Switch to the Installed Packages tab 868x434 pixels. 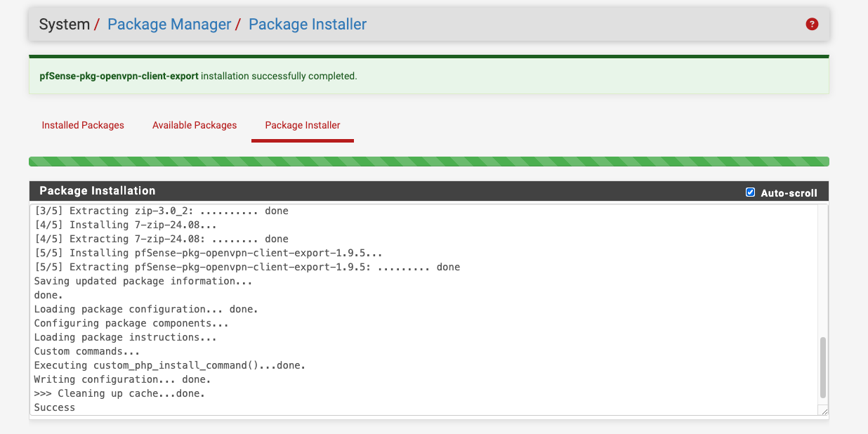83,125
